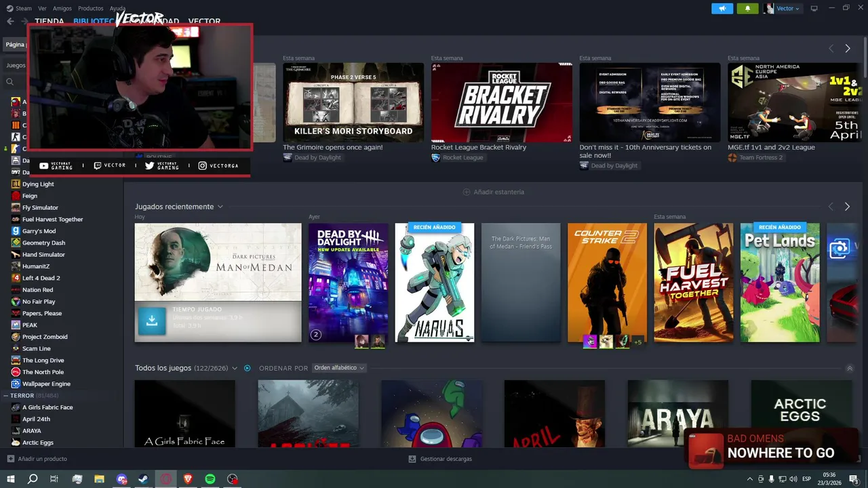Open the green notifications bell
Screen dimensions: 868x488
(748, 8)
